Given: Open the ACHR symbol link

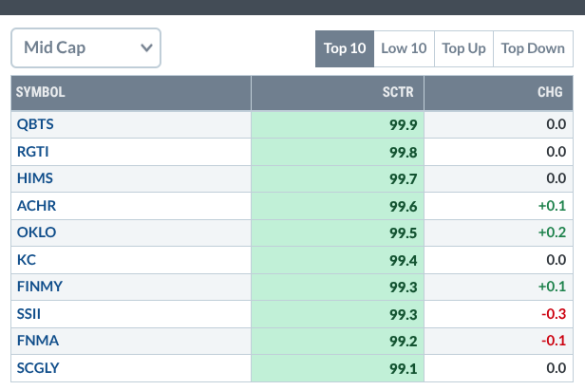Looking at the screenshot, I should (36, 206).
